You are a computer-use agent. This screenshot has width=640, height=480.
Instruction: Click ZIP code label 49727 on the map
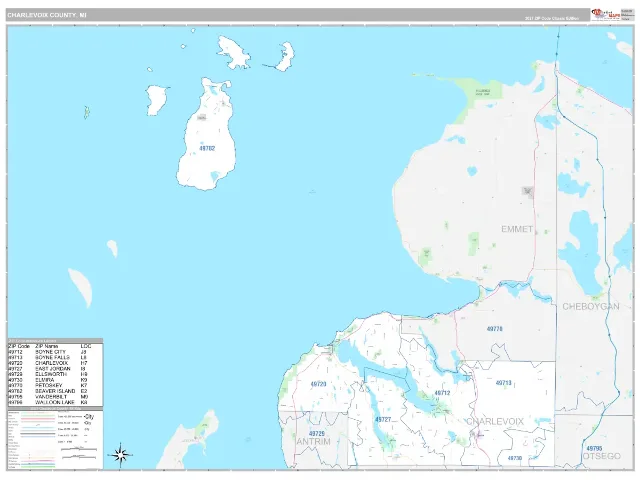(x=383, y=419)
